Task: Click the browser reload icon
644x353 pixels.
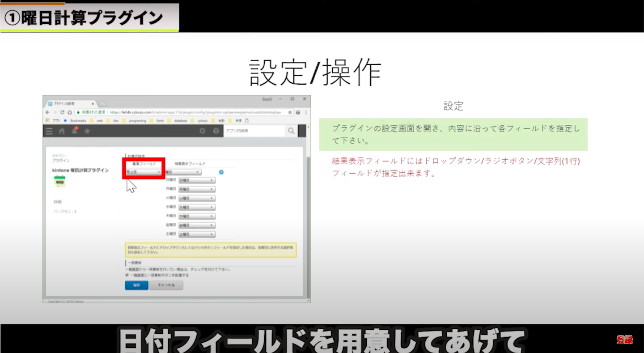Action: pos(62,112)
